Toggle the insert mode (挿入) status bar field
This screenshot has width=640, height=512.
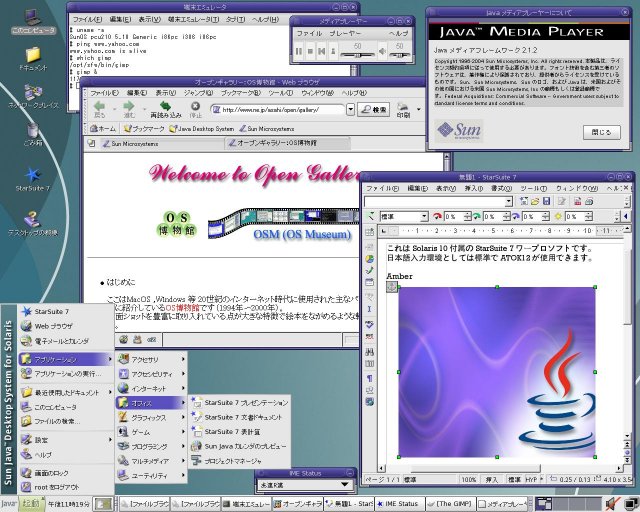click(491, 479)
